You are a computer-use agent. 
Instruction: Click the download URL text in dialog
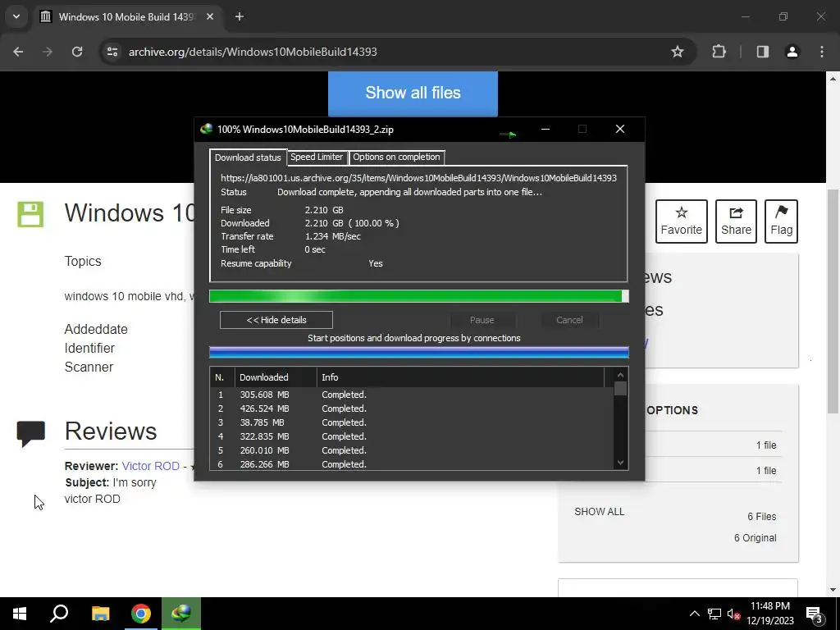(418, 178)
